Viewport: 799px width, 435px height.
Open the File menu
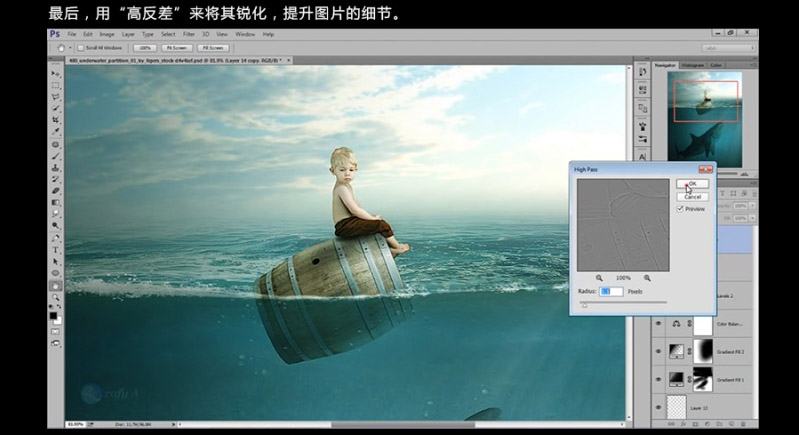click(x=72, y=34)
